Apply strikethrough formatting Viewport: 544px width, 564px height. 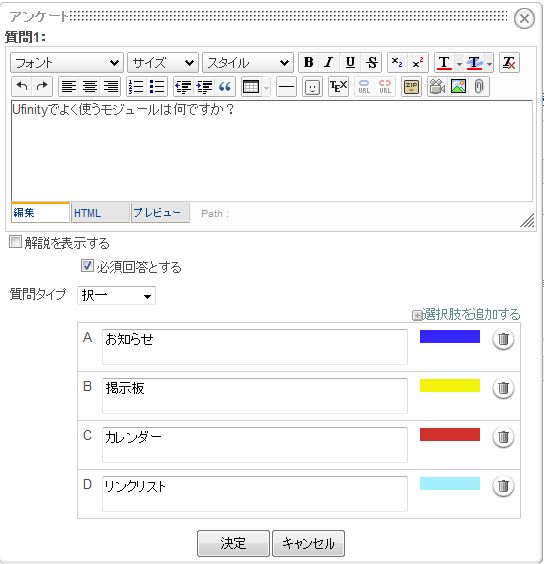click(372, 63)
